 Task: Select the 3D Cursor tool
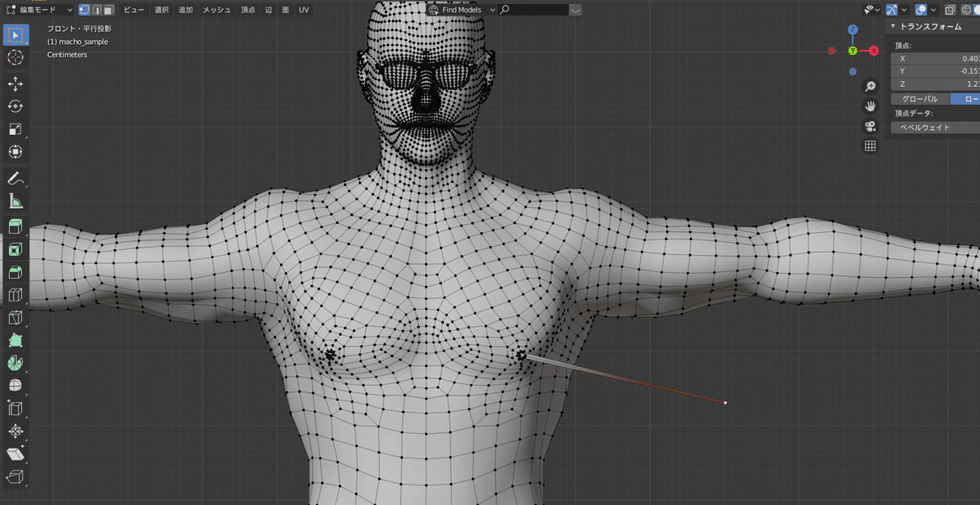[x=16, y=58]
